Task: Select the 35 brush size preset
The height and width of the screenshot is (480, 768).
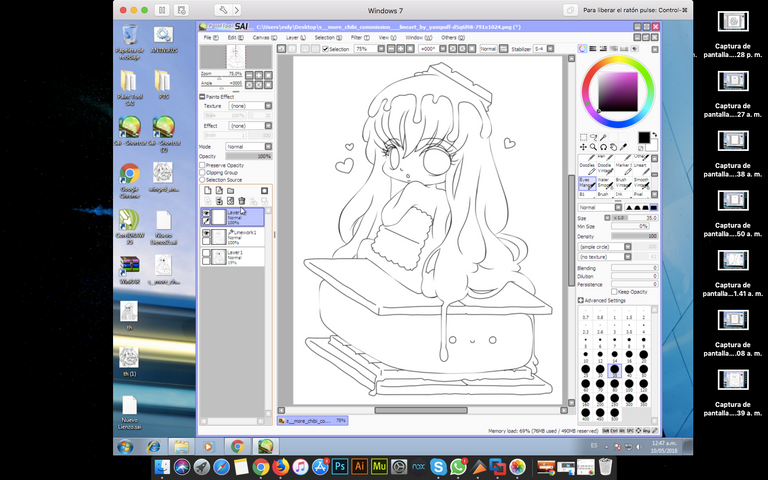Action: coord(615,370)
